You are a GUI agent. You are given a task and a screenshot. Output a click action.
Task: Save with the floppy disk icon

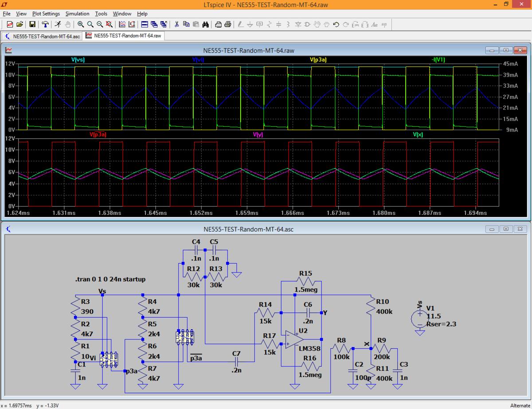click(x=32, y=24)
